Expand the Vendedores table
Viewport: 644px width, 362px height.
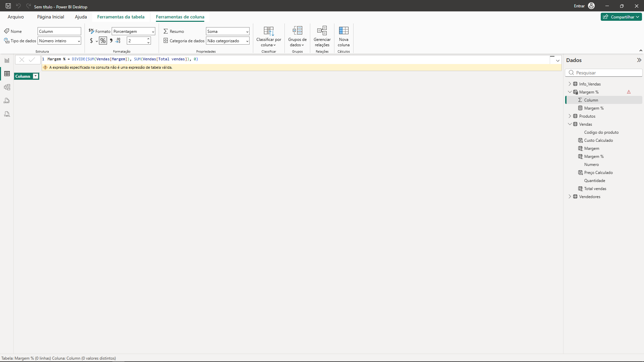pos(570,196)
